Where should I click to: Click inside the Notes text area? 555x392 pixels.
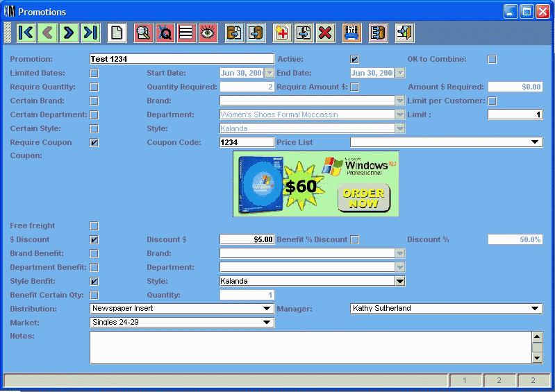[x=310, y=348]
